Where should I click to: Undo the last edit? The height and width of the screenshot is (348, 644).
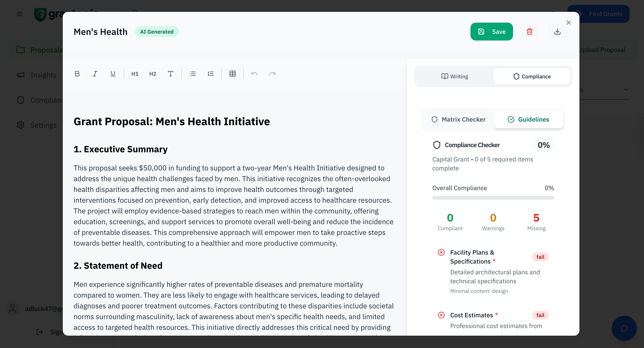tap(254, 74)
